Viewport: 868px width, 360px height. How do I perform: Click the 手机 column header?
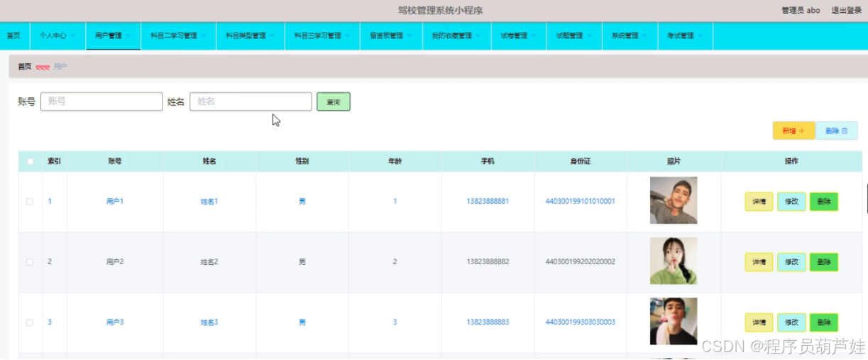pyautogui.click(x=488, y=161)
